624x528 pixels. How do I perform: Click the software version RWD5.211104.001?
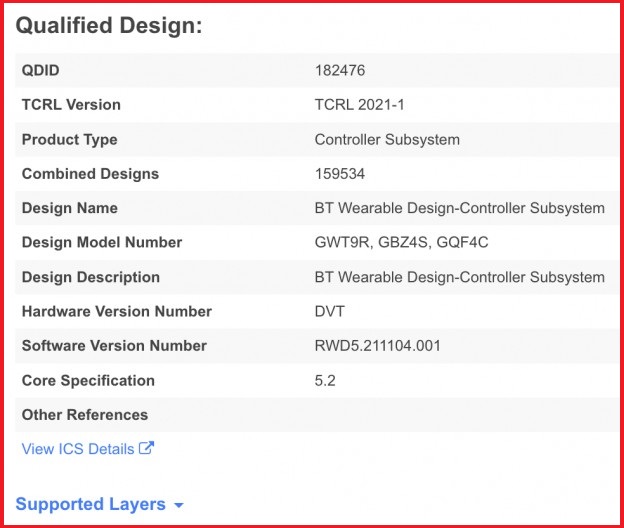coord(377,345)
